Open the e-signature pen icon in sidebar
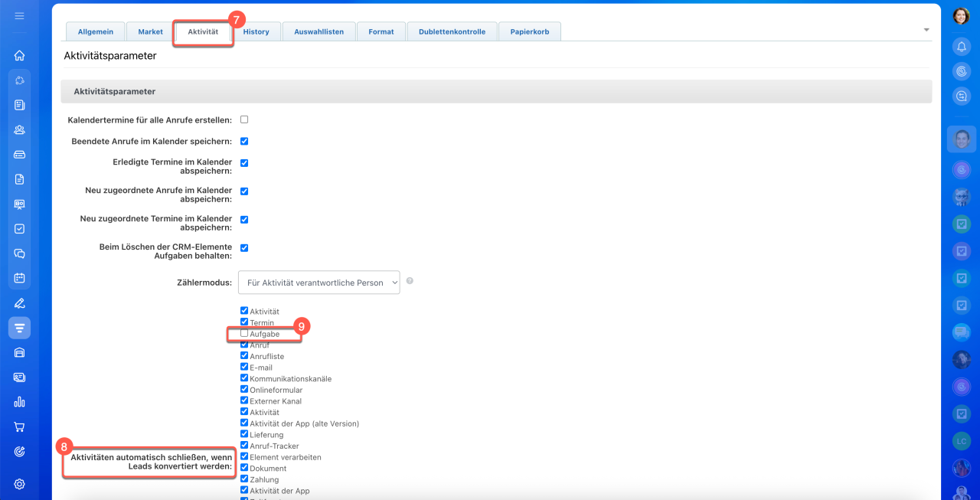Viewport: 980px width, 500px height. [x=19, y=303]
